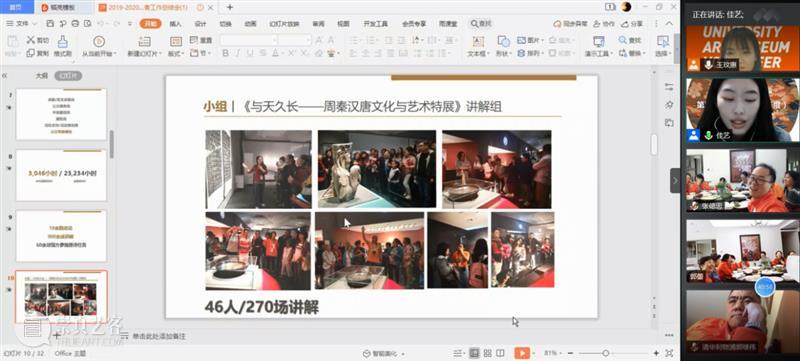The height and width of the screenshot is (361, 800).
Task: Click the Sync status (同步异常) cloud icon
Action: (x=558, y=23)
